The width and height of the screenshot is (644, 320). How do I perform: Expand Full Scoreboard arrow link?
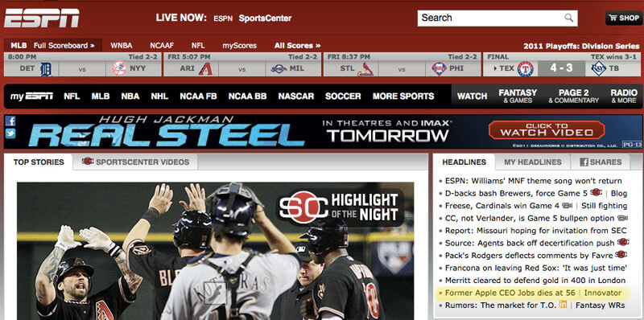coord(64,46)
